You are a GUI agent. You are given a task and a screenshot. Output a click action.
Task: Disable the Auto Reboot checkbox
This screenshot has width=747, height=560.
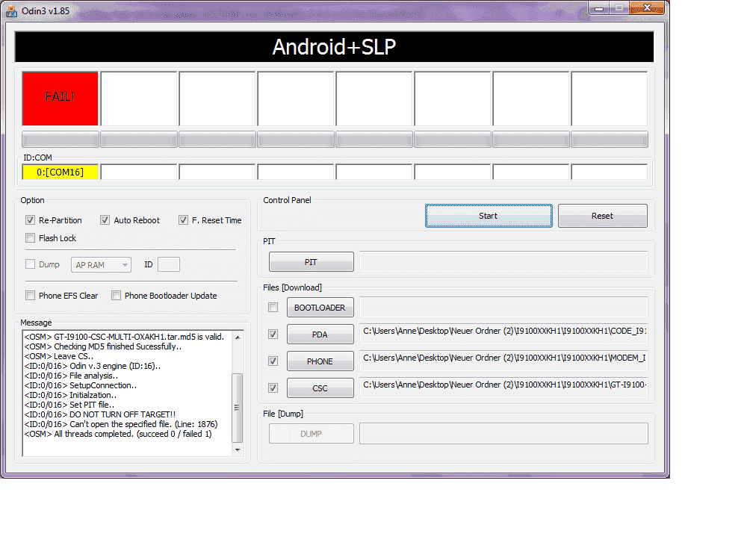[x=105, y=220]
